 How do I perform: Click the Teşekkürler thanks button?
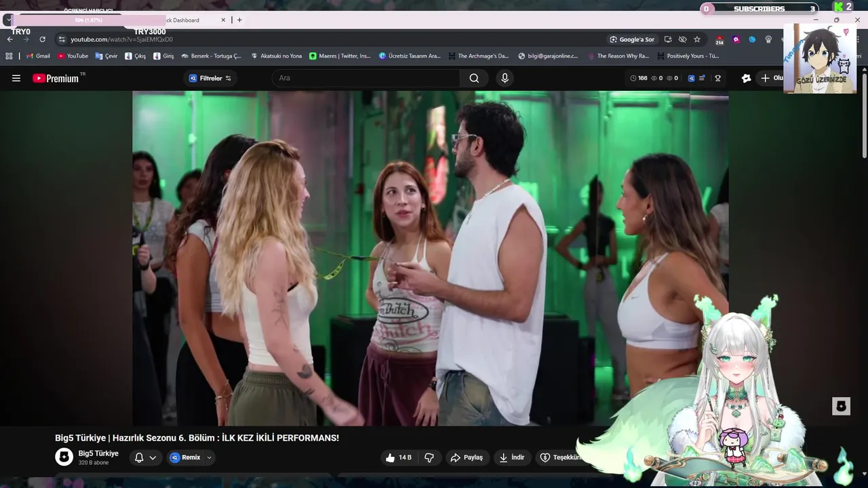[x=561, y=457]
